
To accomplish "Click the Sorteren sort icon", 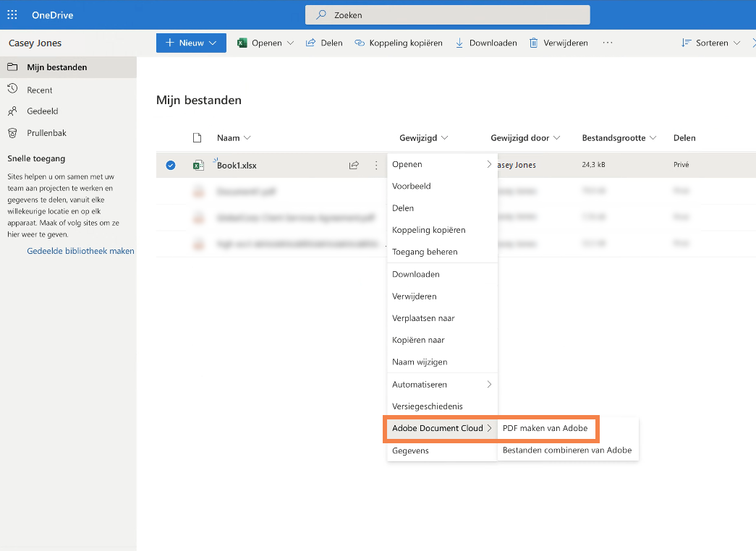I will tap(686, 43).
